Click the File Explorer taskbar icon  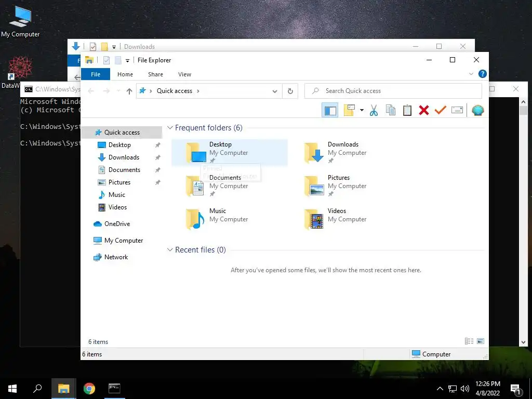tap(63, 389)
